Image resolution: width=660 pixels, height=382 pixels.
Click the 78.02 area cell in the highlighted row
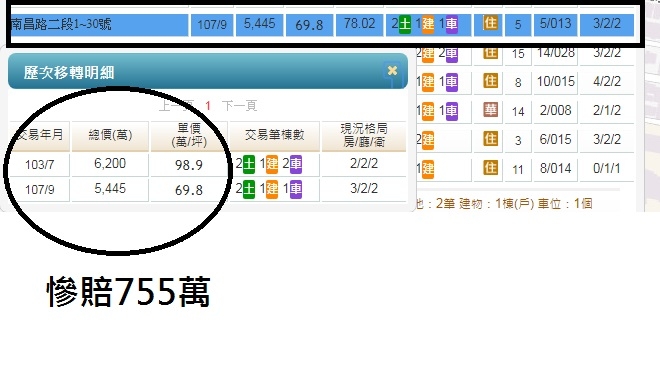(x=359, y=24)
